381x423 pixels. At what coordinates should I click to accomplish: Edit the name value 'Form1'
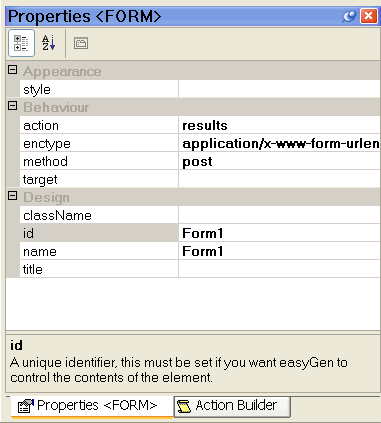point(280,251)
